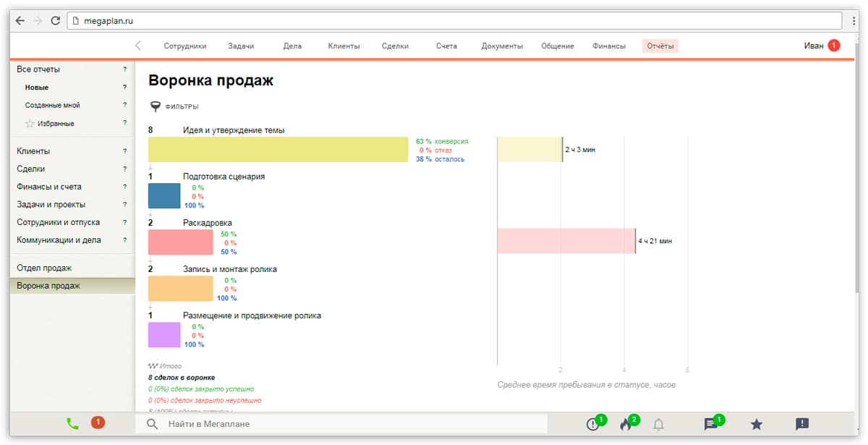Open the Отчёты tab in top menu
The image size is (868, 445).
[660, 46]
